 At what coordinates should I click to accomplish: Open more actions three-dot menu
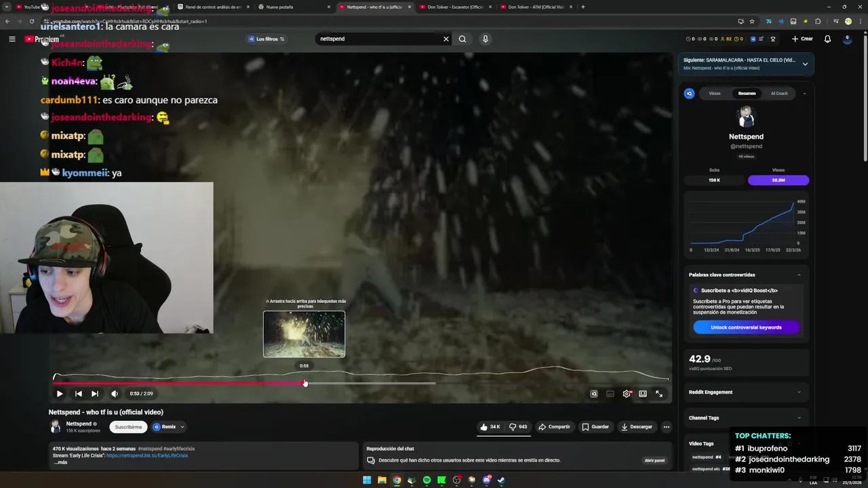[x=667, y=427]
